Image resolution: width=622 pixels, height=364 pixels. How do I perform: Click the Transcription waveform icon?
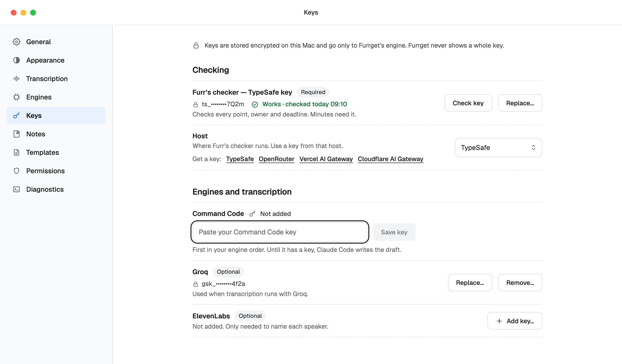(17, 79)
